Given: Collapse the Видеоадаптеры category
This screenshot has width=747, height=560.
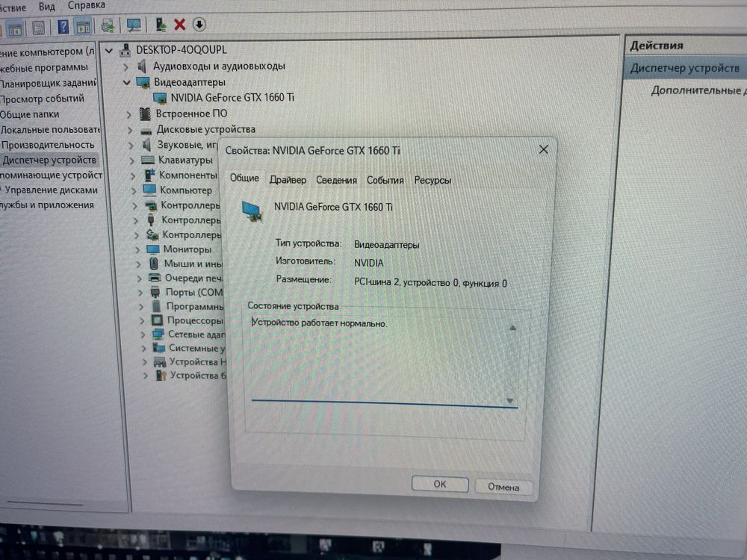Looking at the screenshot, I should (127, 83).
